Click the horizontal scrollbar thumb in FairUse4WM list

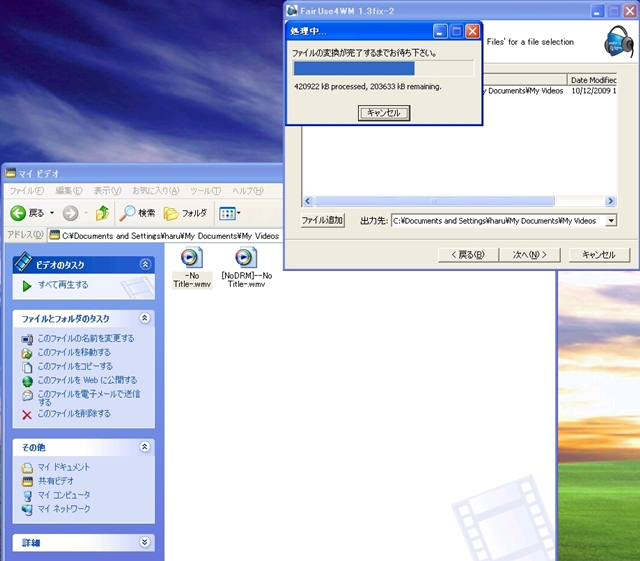pyautogui.click(x=434, y=200)
